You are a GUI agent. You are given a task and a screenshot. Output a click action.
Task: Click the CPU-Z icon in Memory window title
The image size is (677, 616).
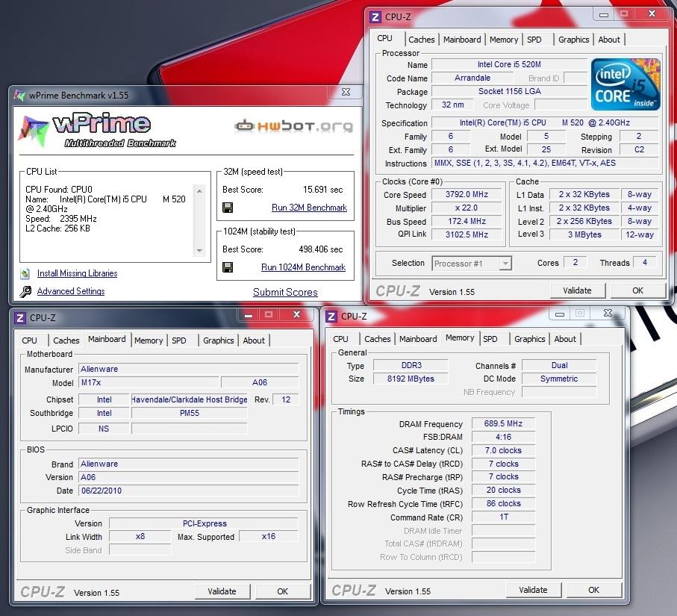331,317
